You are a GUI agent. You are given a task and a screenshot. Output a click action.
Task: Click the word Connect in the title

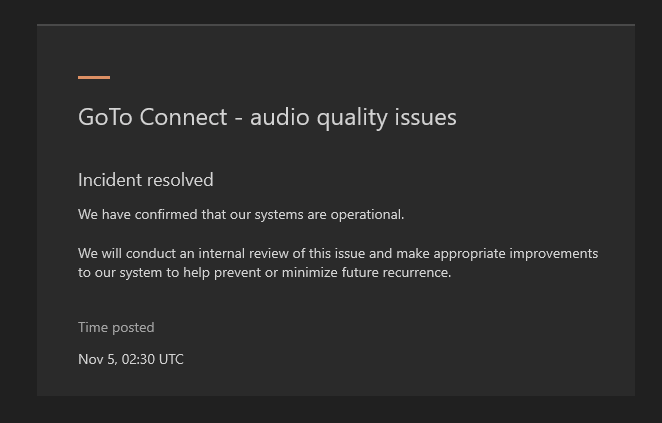pyautogui.click(x=183, y=117)
